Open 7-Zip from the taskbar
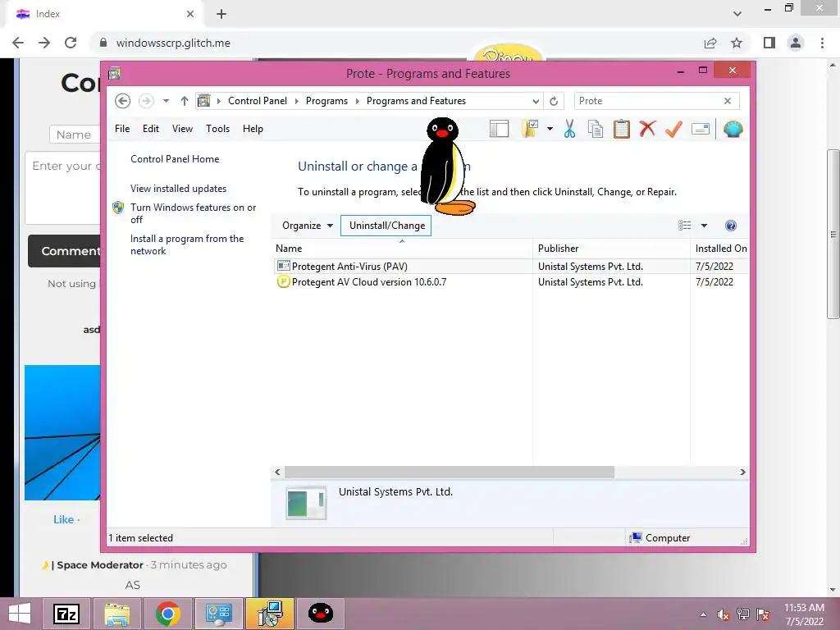840x630 pixels. (66, 614)
